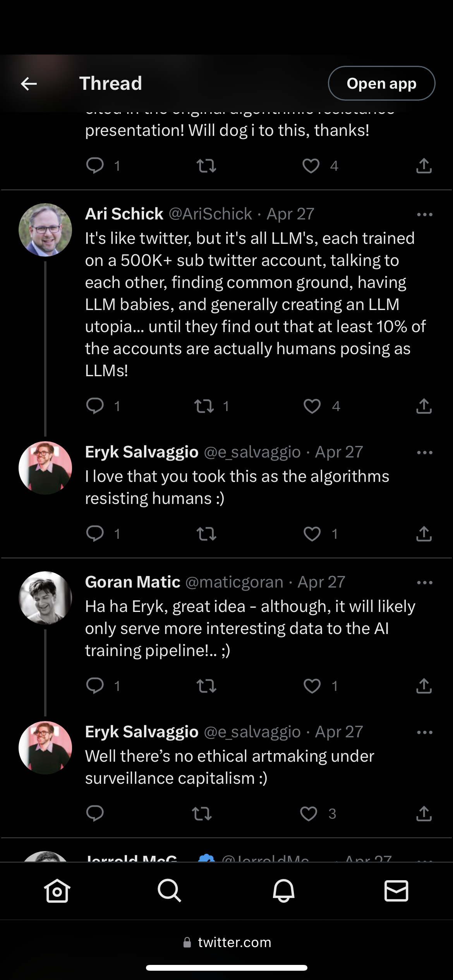Like Eryk's 'algorithms resisting humans' tweet
453x980 pixels.
[312, 534]
